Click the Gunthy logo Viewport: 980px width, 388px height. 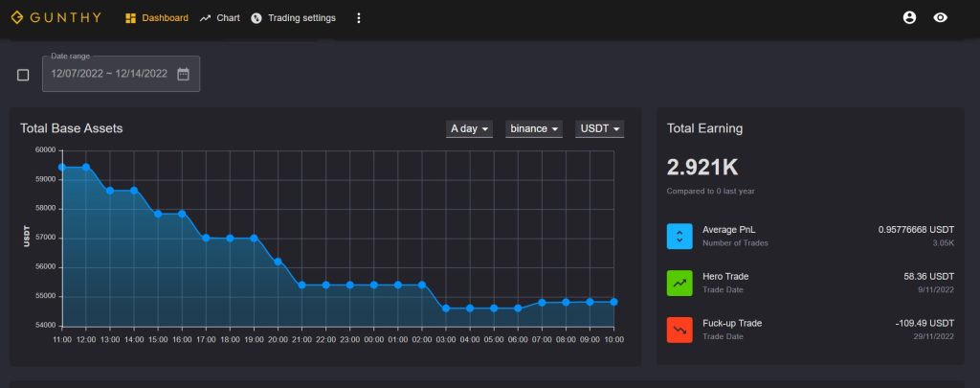click(x=56, y=17)
